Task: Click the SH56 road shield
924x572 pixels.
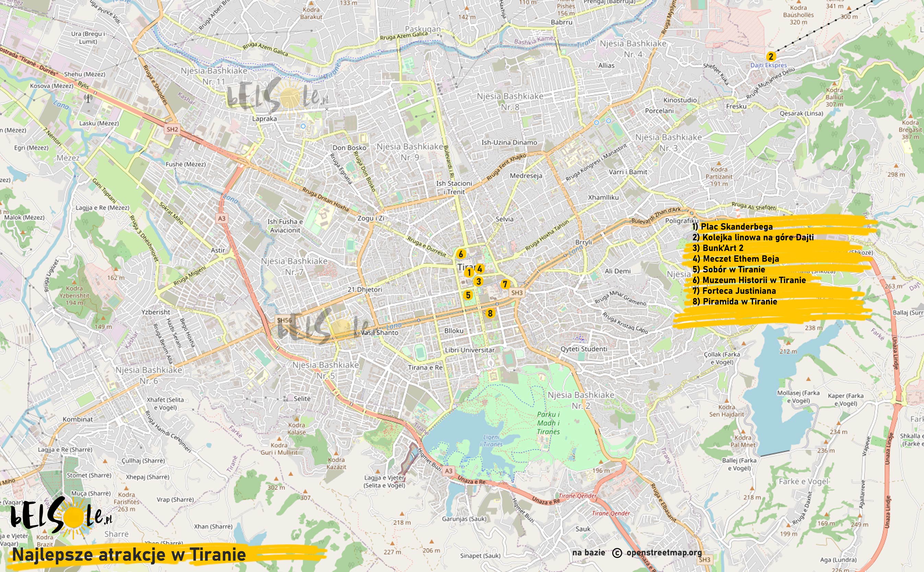Action: 284,320
